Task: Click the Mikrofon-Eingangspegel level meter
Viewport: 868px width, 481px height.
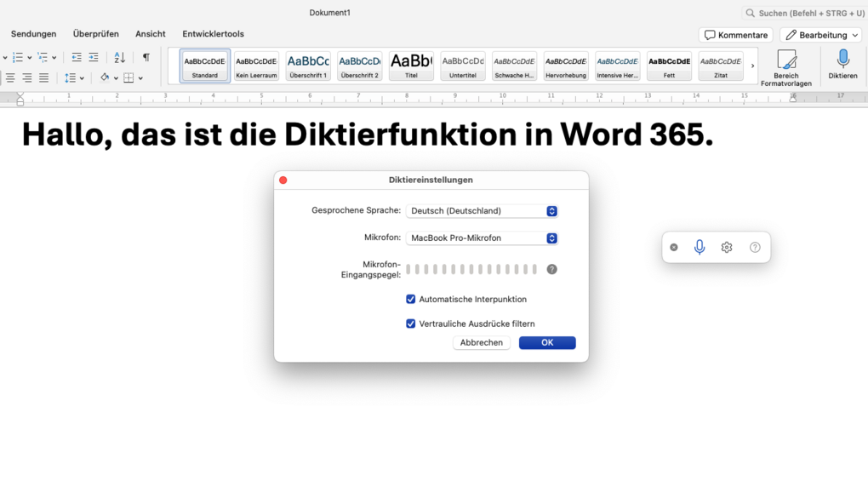Action: (471, 269)
